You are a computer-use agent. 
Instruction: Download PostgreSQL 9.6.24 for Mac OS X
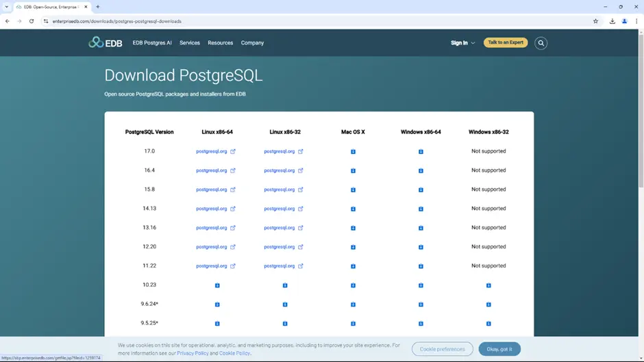353,304
